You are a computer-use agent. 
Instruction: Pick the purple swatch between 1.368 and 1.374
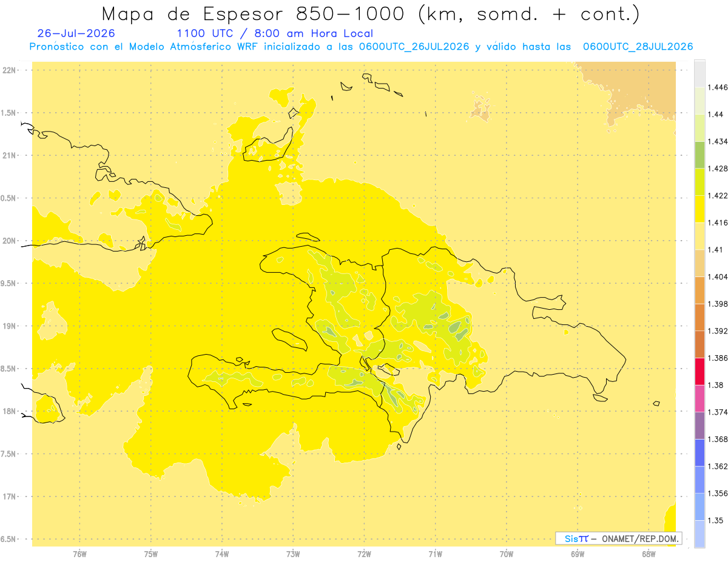point(699,426)
